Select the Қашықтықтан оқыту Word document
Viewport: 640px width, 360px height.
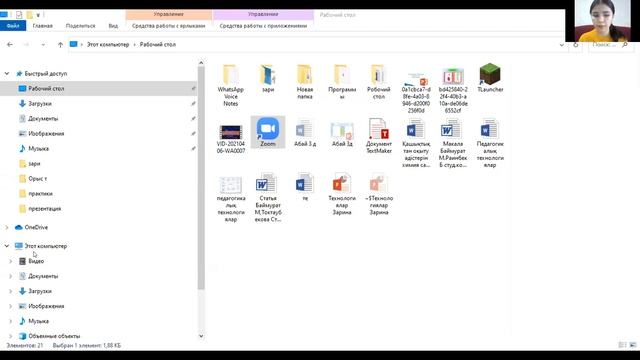point(416,143)
